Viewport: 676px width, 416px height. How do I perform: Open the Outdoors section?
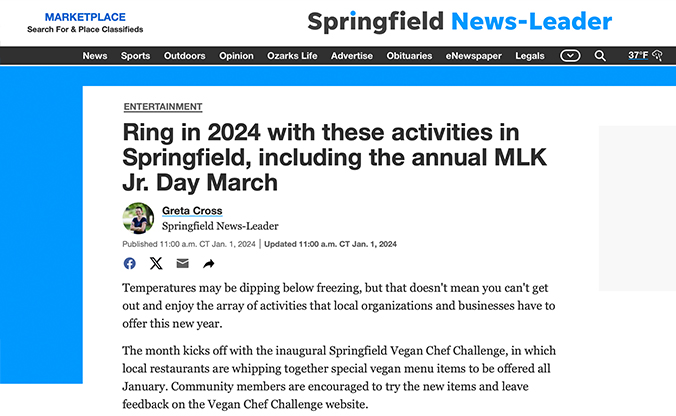pos(185,56)
